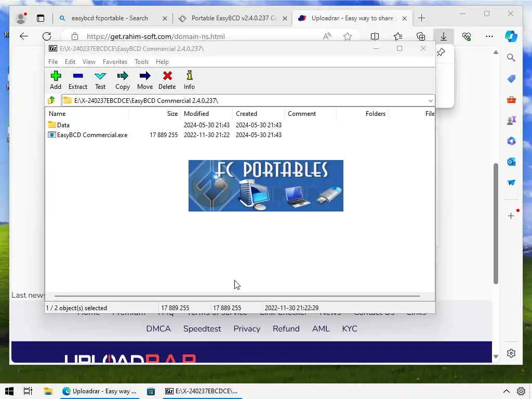532x399 pixels.
Task: Open the Refund link
Action: coord(286,328)
